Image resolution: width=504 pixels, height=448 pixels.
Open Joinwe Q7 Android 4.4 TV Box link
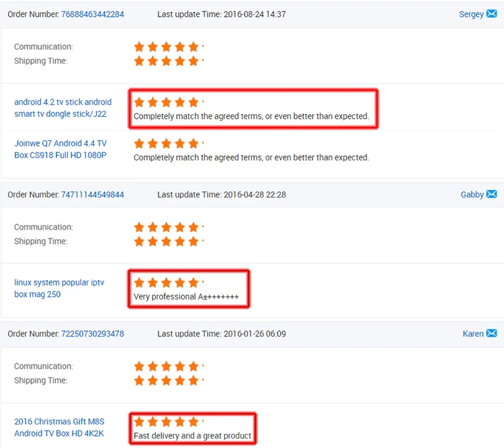60,149
